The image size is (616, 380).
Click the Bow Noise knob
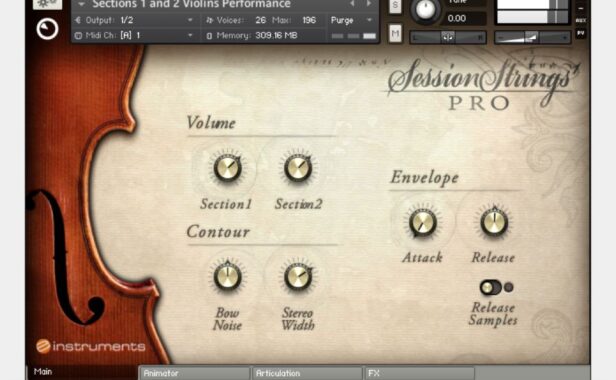point(227,277)
